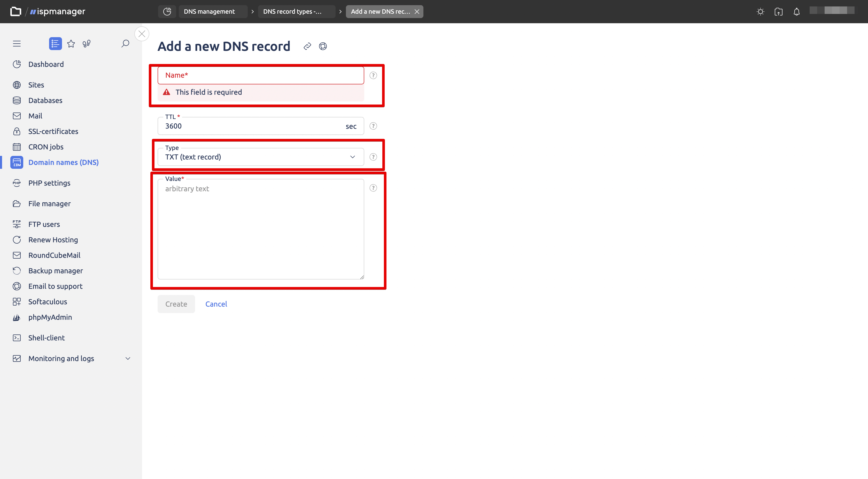
Task: Open Sites in sidebar
Action: tap(36, 85)
